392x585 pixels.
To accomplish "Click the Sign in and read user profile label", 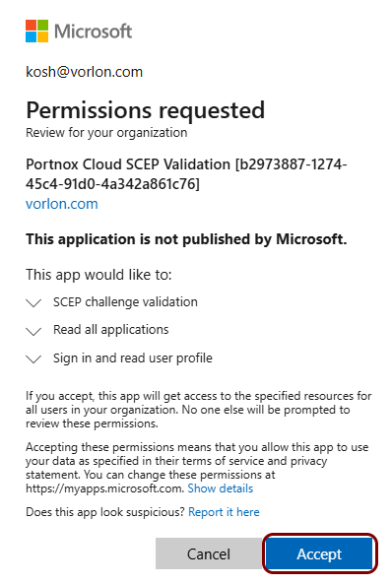I will click(133, 358).
